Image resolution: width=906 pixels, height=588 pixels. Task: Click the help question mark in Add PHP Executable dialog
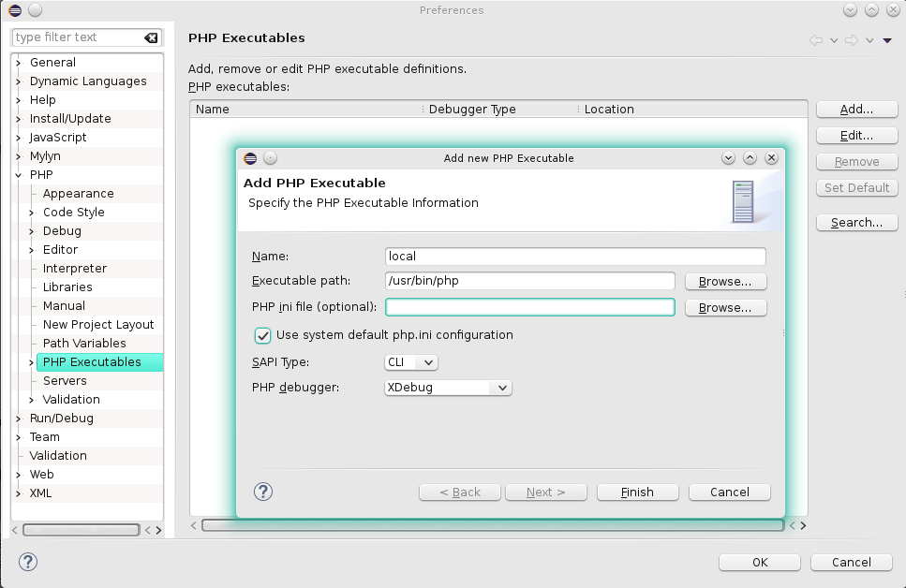click(263, 492)
